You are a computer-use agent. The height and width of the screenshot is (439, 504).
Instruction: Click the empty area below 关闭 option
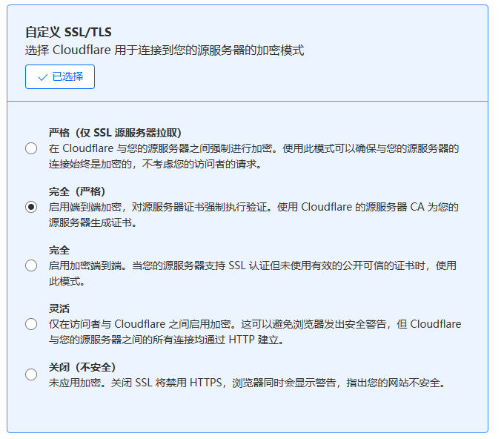click(247, 410)
